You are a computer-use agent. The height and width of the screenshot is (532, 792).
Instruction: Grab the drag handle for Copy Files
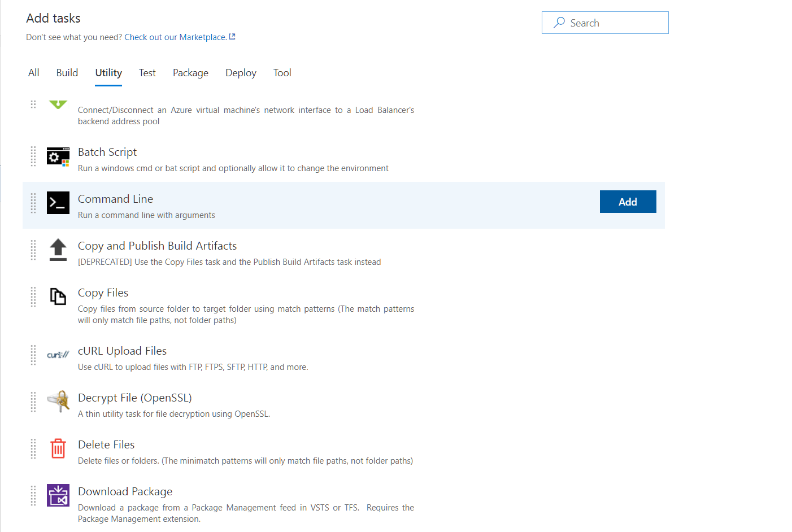coord(33,297)
